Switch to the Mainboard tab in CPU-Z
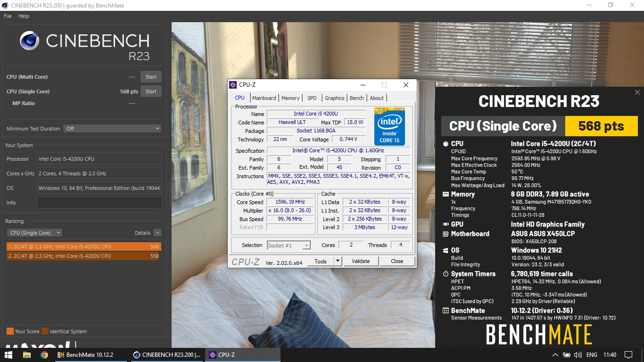Screen dimensions: 644x362 pos(264,98)
